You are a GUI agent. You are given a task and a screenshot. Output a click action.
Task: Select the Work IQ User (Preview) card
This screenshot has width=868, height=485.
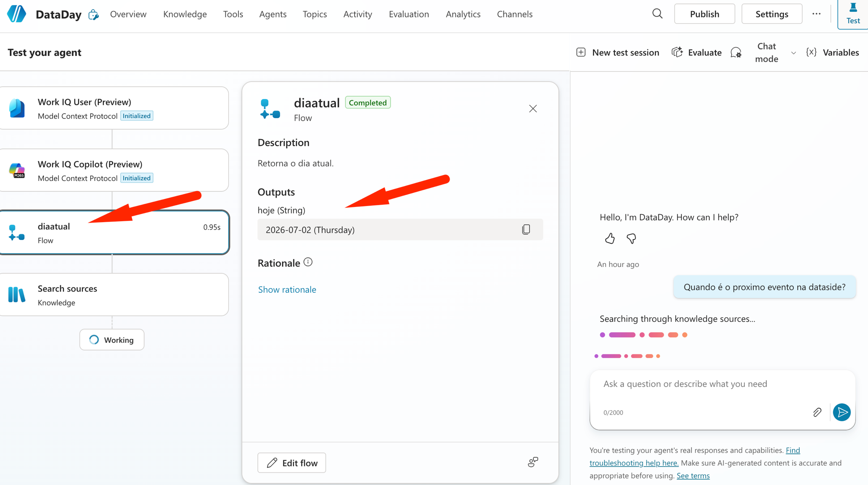(x=114, y=108)
